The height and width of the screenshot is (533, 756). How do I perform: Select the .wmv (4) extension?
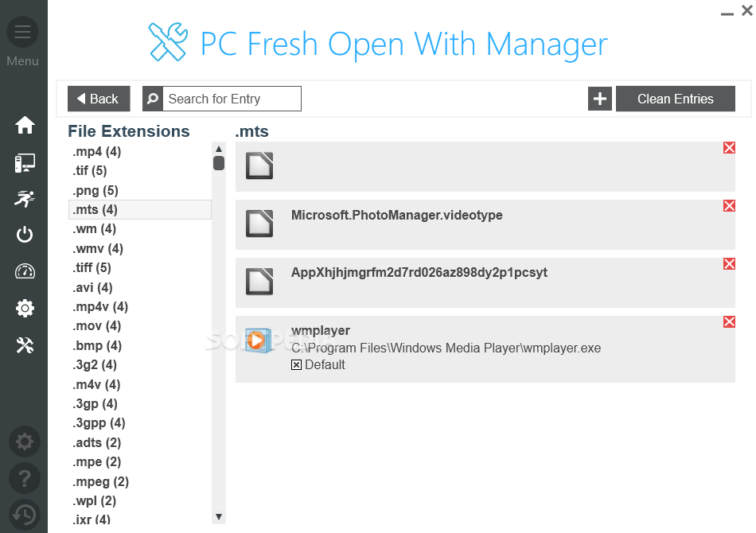point(98,249)
